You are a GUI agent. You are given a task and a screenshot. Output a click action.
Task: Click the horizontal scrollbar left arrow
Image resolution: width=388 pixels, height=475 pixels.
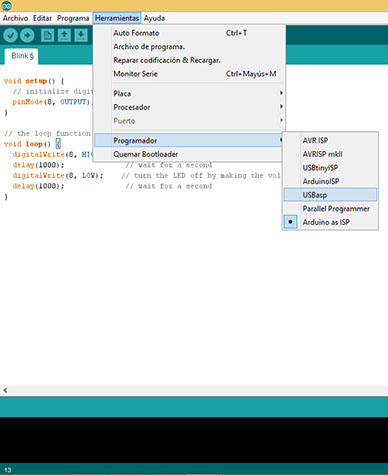click(x=5, y=390)
